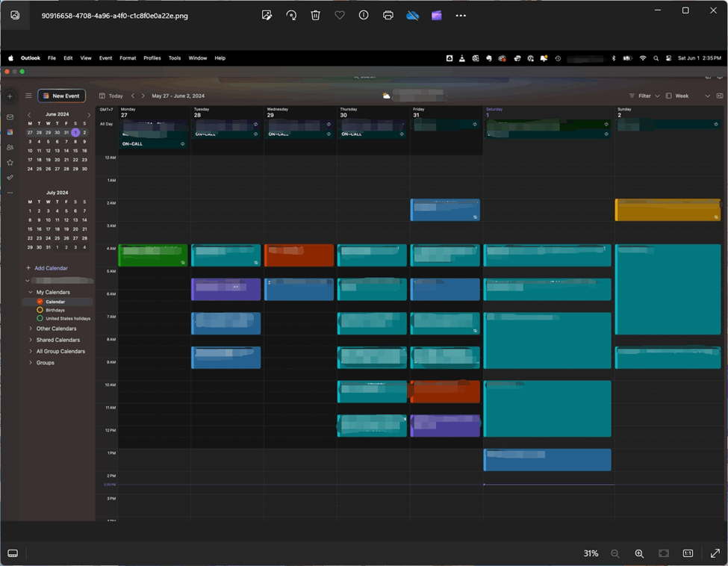Collapse the My Calendars group
The width and height of the screenshot is (728, 566).
point(30,292)
